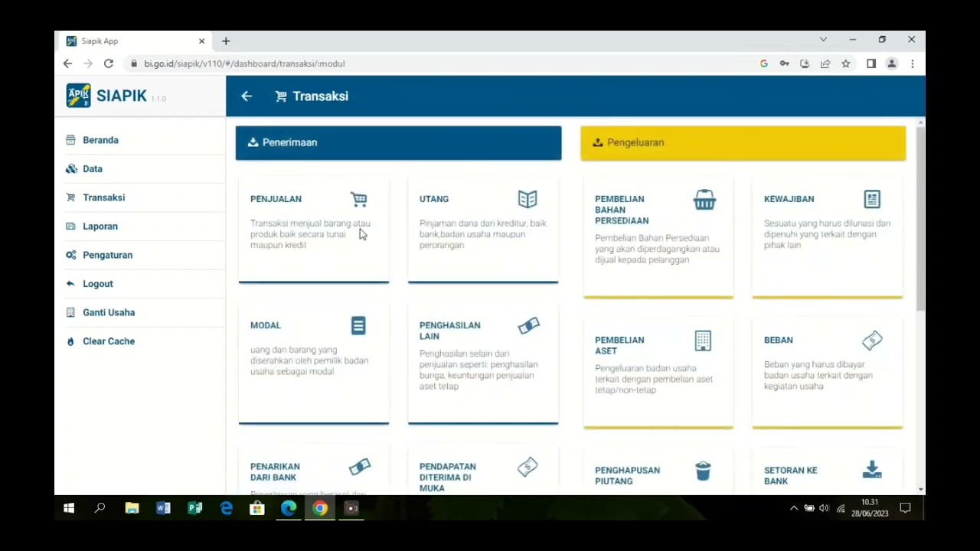Click the Penghasilan Lain money icon
This screenshot has width=980, height=551.
tap(528, 326)
